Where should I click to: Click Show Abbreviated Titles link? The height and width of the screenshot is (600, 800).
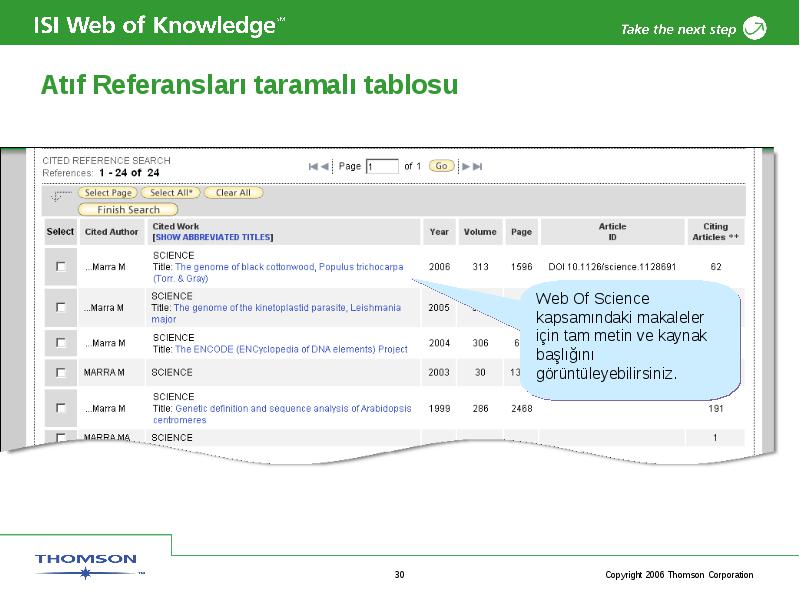[x=213, y=237]
